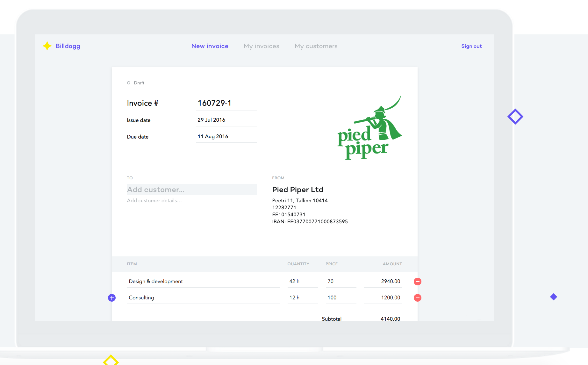Edit the 12 h quantity field
Screen dimensions: 588x365
click(x=303, y=297)
